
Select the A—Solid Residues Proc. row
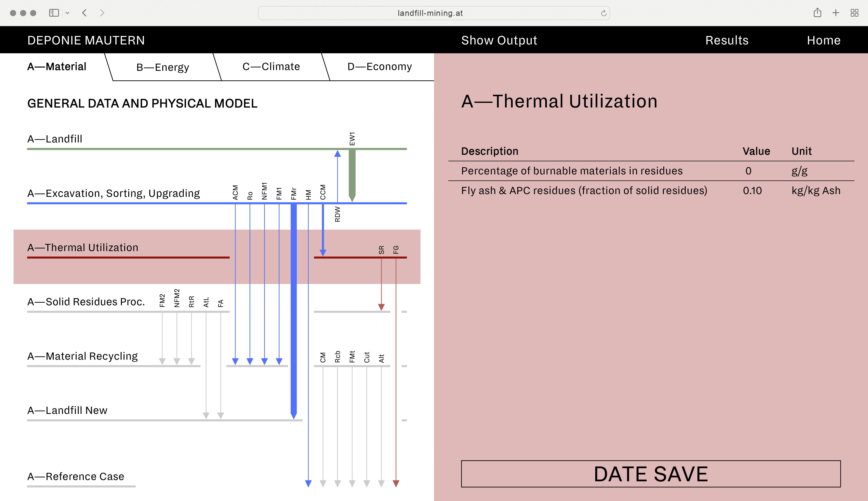tap(86, 302)
